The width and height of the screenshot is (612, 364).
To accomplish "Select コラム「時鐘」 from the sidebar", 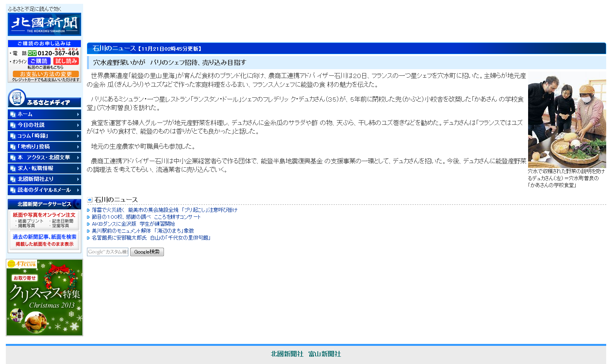I will click(x=44, y=136).
